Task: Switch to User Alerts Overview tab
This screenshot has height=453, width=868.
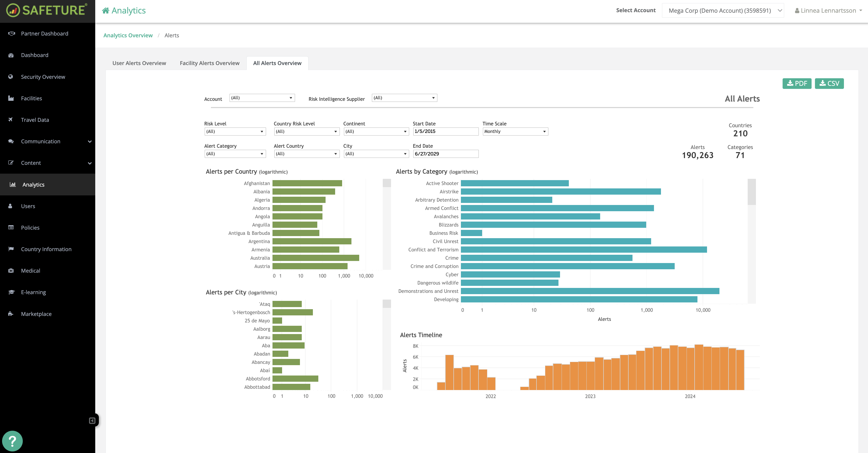Action: 139,63
